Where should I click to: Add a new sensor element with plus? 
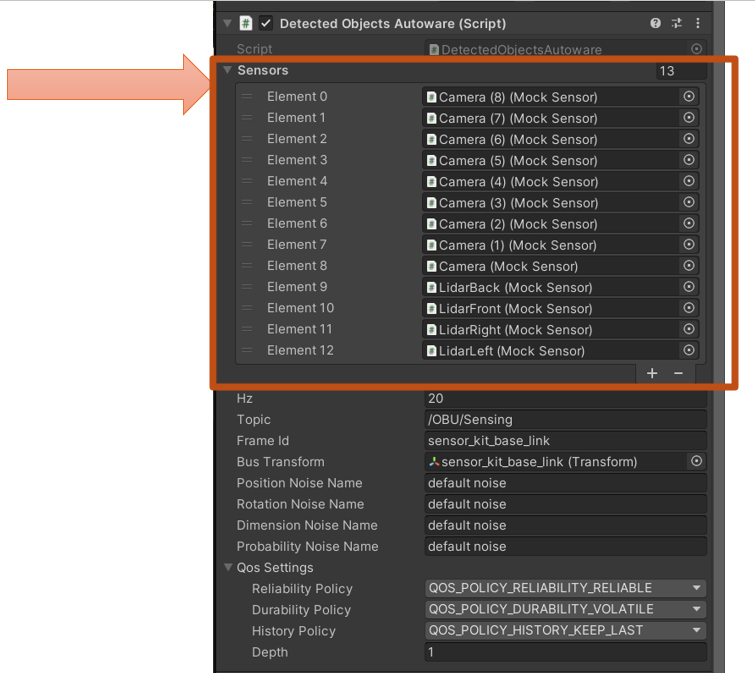[652, 373]
